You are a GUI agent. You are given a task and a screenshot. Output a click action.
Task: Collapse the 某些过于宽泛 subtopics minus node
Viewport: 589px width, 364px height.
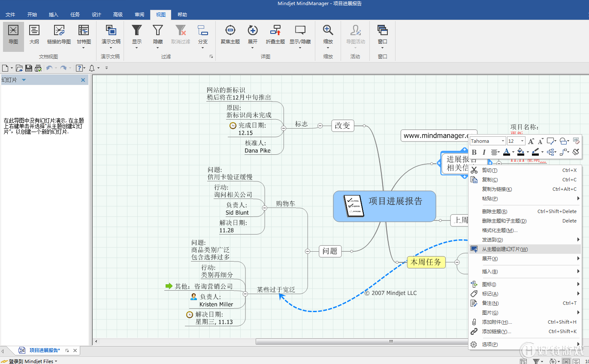point(245,294)
